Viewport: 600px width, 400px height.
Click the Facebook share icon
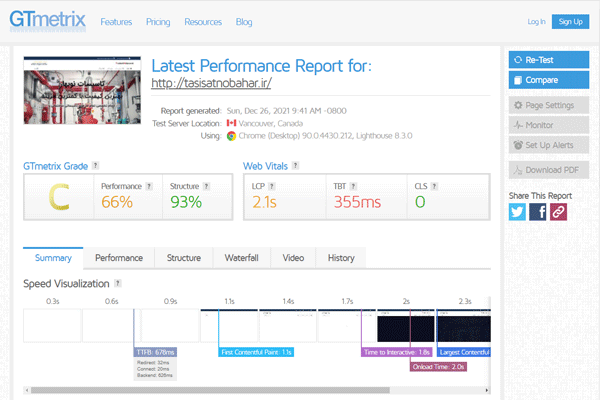(x=538, y=211)
